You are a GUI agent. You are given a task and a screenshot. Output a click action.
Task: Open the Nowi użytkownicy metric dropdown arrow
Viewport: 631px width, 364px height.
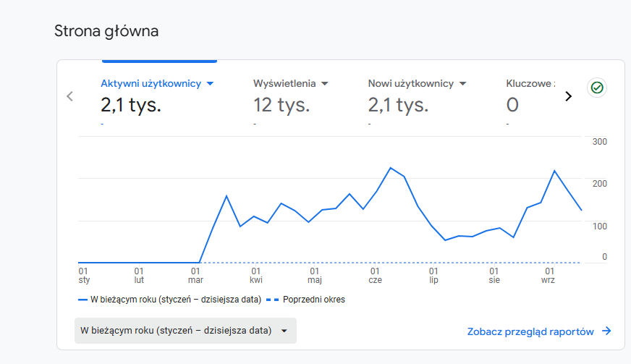tap(462, 84)
